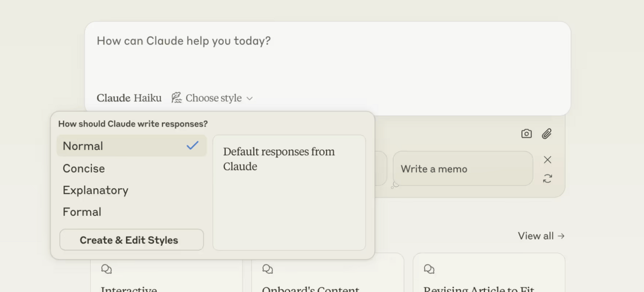Click the Create & Edit Styles button
The width and height of the screenshot is (644, 292).
132,240
